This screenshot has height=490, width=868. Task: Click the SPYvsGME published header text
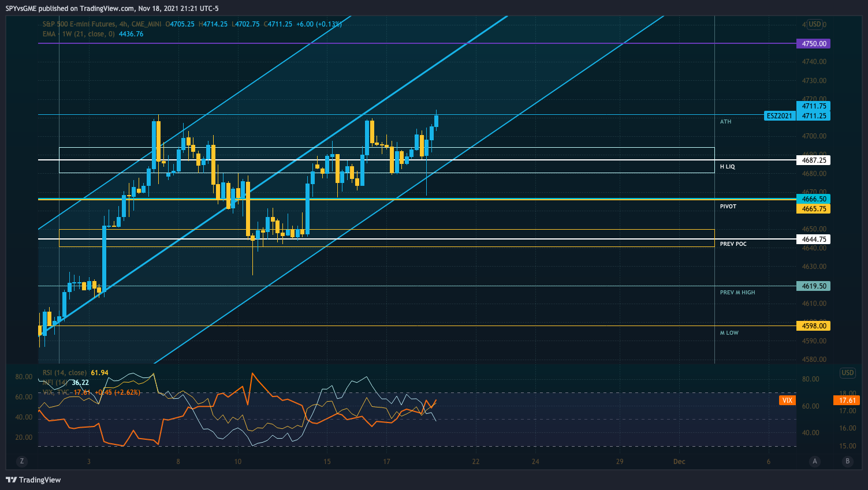(x=112, y=9)
